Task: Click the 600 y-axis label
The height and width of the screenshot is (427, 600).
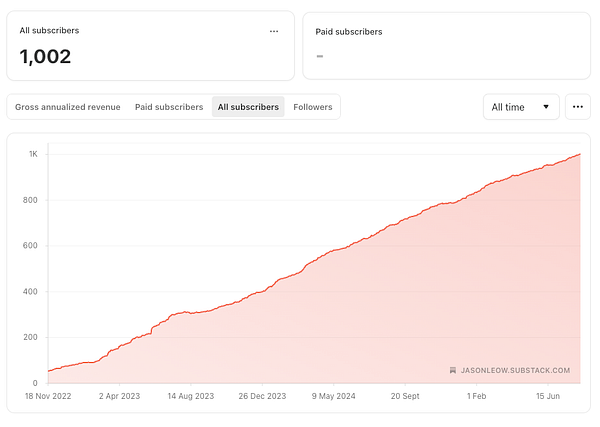Action: 30,246
